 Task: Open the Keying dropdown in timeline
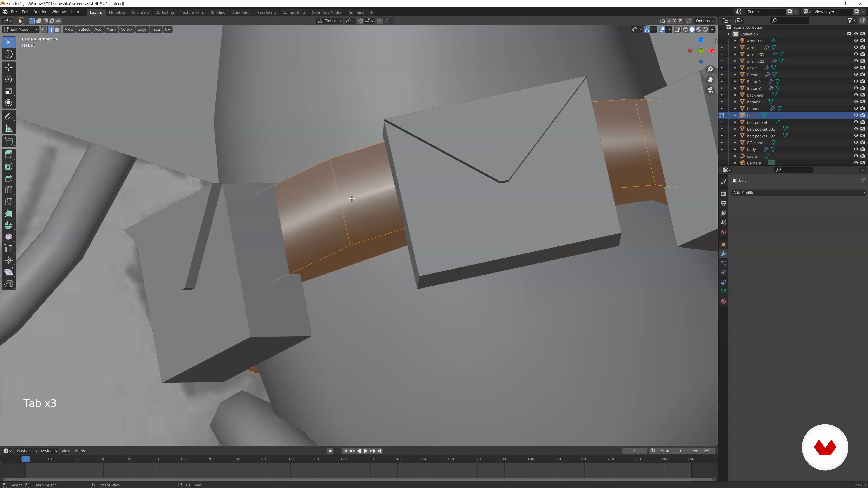(x=49, y=451)
